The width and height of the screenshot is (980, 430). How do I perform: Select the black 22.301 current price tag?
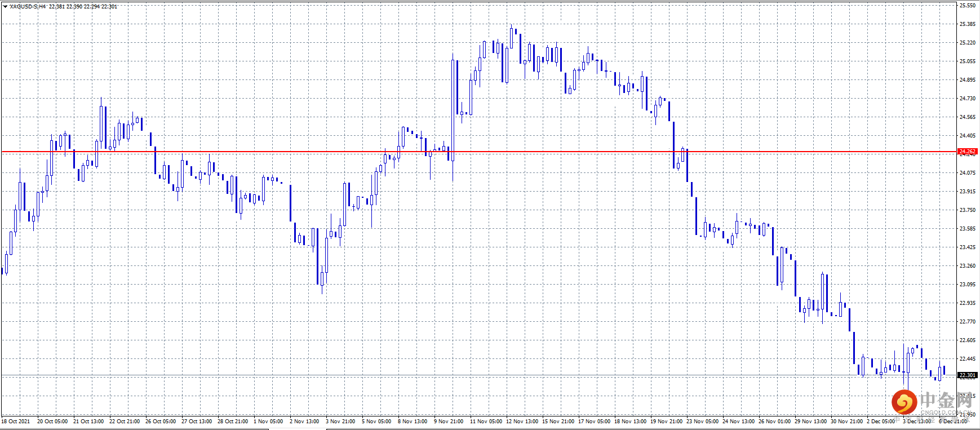[967, 375]
